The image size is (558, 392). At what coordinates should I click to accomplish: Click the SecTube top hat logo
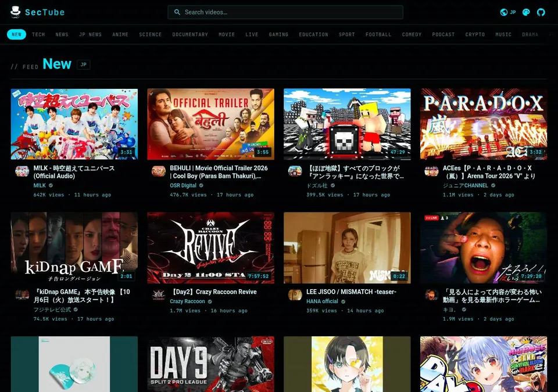tap(15, 12)
